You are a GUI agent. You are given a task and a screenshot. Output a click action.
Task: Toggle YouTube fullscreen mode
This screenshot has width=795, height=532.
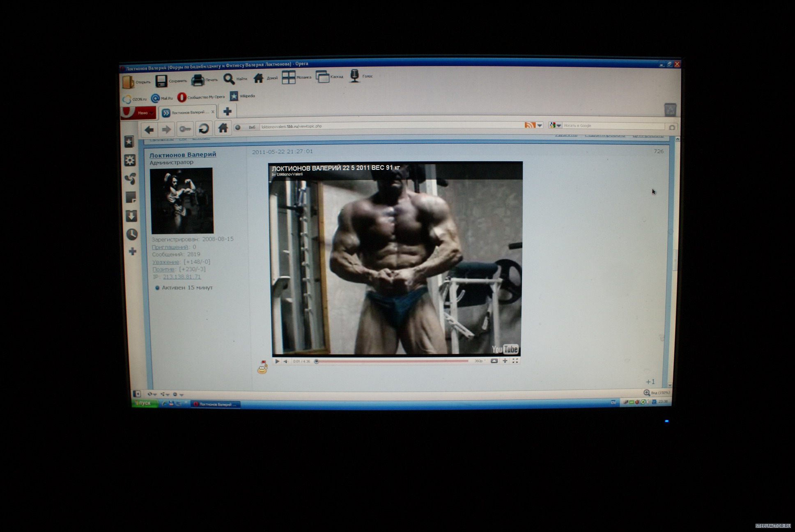coord(515,360)
